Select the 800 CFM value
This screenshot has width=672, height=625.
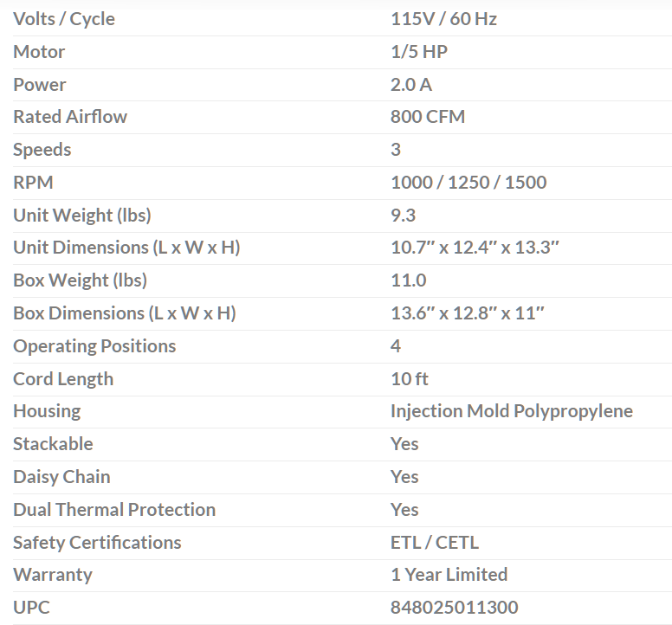pyautogui.click(x=428, y=117)
